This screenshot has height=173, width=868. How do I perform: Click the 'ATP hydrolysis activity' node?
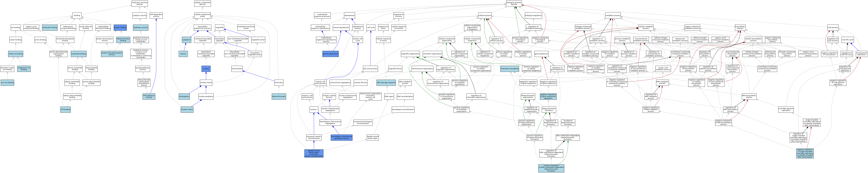tap(149, 96)
